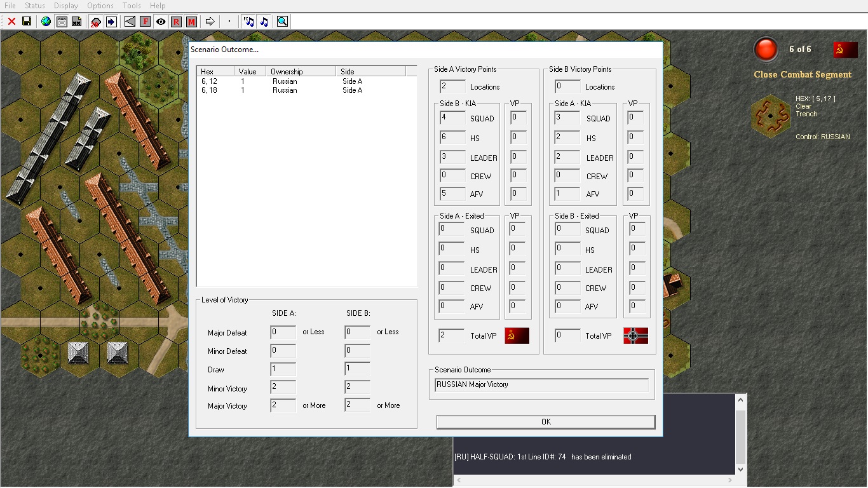
Task: Click the Side column header
Action: pos(370,72)
